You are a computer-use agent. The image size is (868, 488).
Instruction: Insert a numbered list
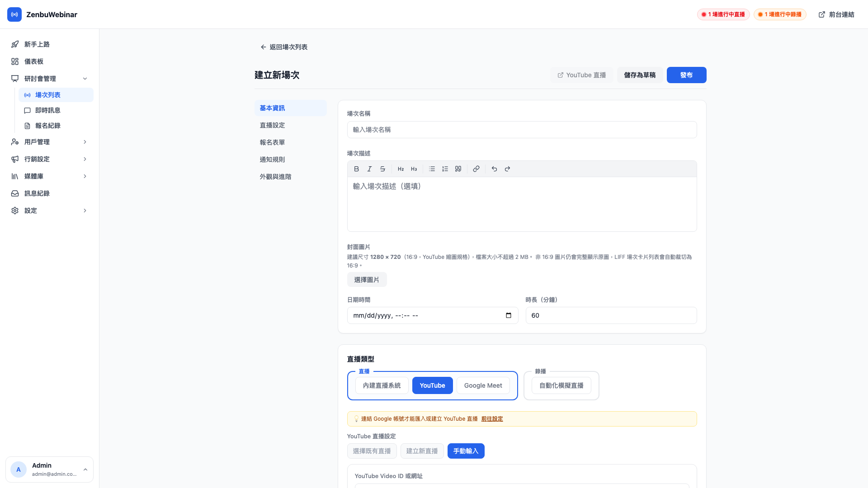[x=445, y=169]
